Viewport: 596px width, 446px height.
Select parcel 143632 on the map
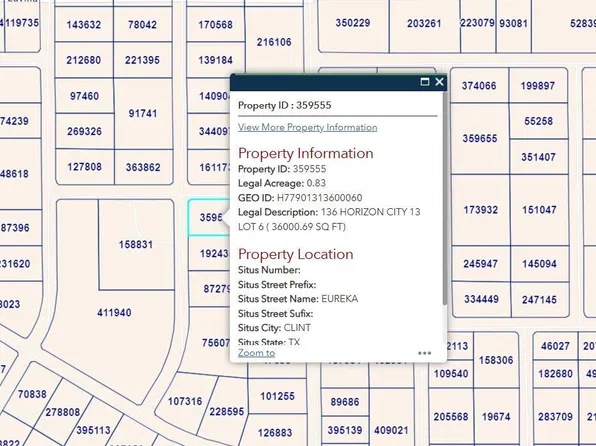(84, 25)
